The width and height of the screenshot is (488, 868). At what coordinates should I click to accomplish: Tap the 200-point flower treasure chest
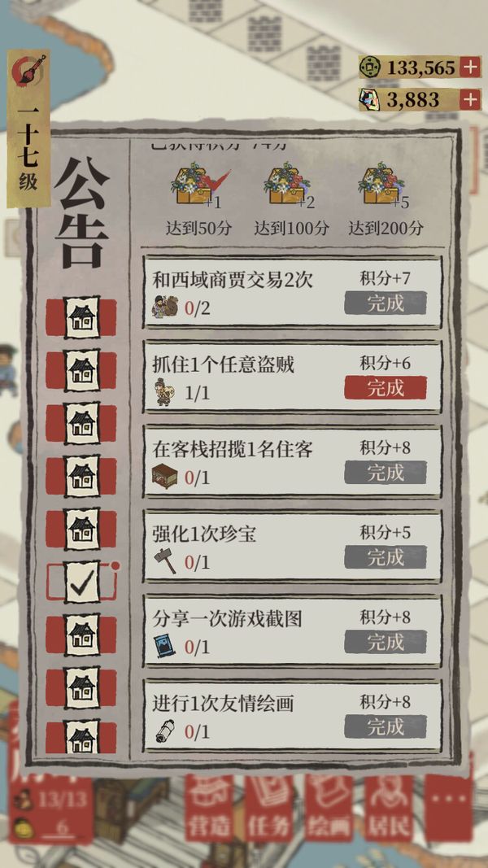tap(383, 185)
